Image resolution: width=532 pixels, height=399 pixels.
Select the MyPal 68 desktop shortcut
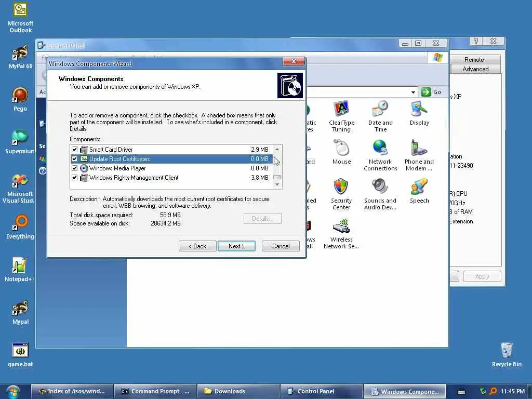(x=20, y=56)
